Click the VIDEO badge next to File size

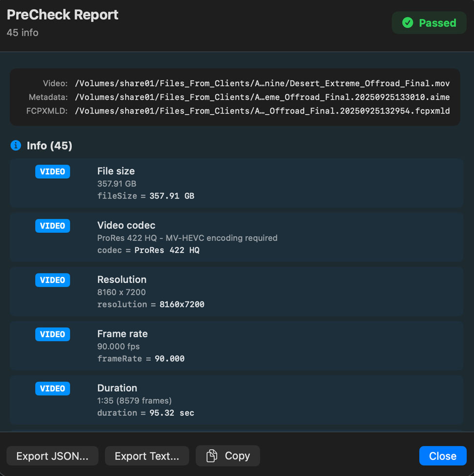pyautogui.click(x=53, y=172)
